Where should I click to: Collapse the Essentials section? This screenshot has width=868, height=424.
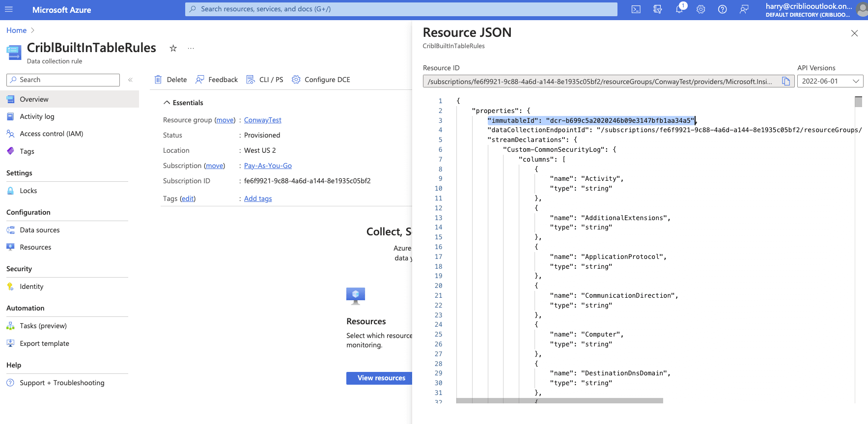click(167, 103)
